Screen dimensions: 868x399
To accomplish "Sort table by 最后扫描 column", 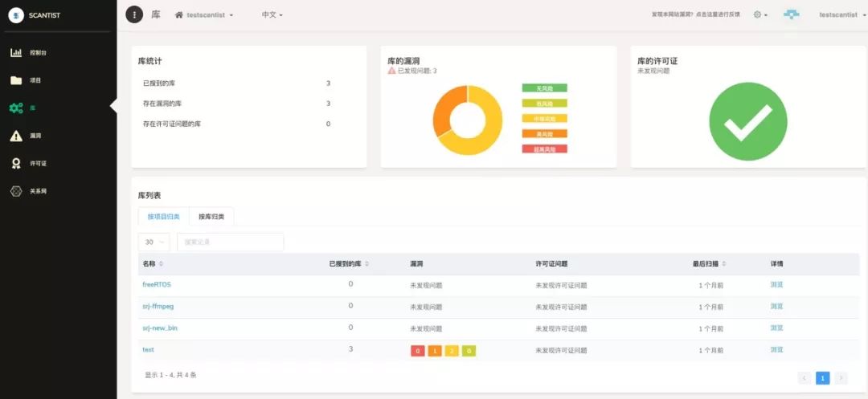I will 711,263.
